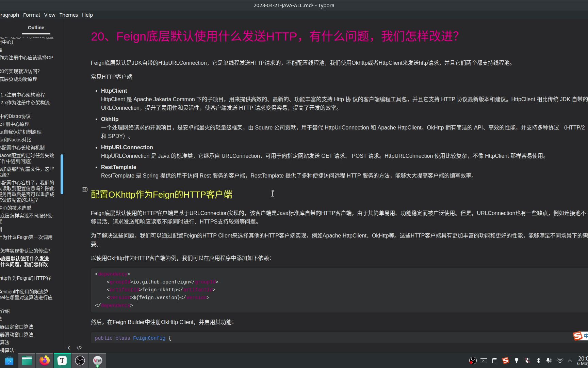This screenshot has height=368, width=588.
Task: Open Discover software store in taskbar
Action: 9,361
